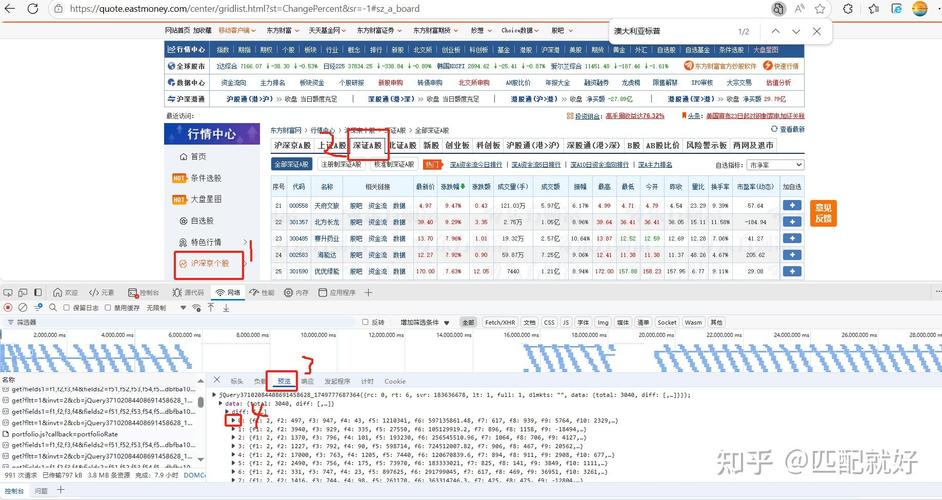Expand diff item 0 in preview
The width and height of the screenshot is (942, 500).
click(x=233, y=421)
